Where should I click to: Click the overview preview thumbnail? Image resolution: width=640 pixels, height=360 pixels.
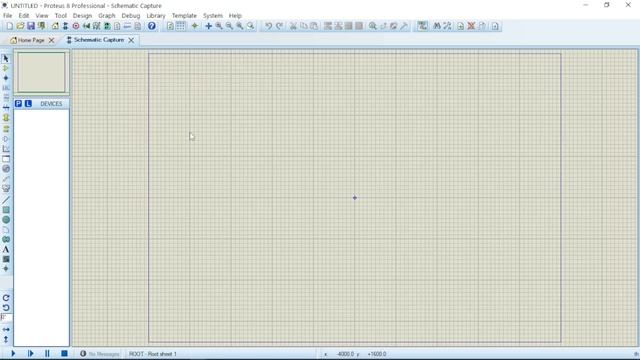click(x=41, y=72)
